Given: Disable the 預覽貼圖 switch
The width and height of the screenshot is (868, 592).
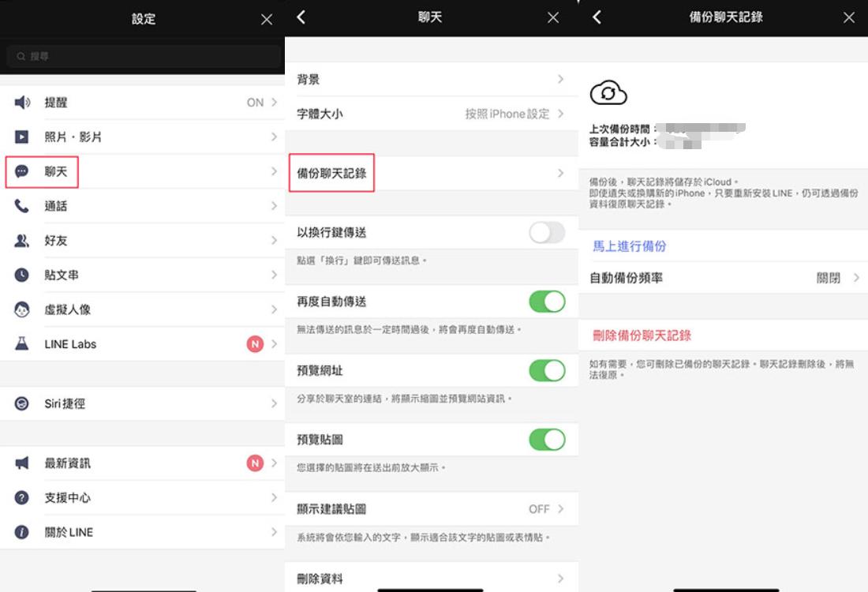Looking at the screenshot, I should 547,440.
